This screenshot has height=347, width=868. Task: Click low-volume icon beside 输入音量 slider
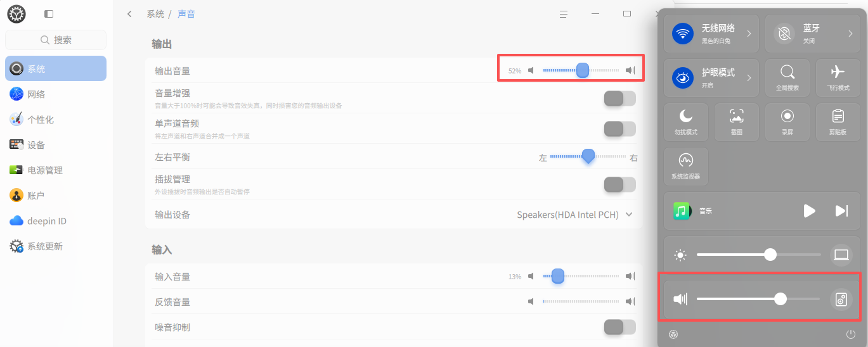531,276
